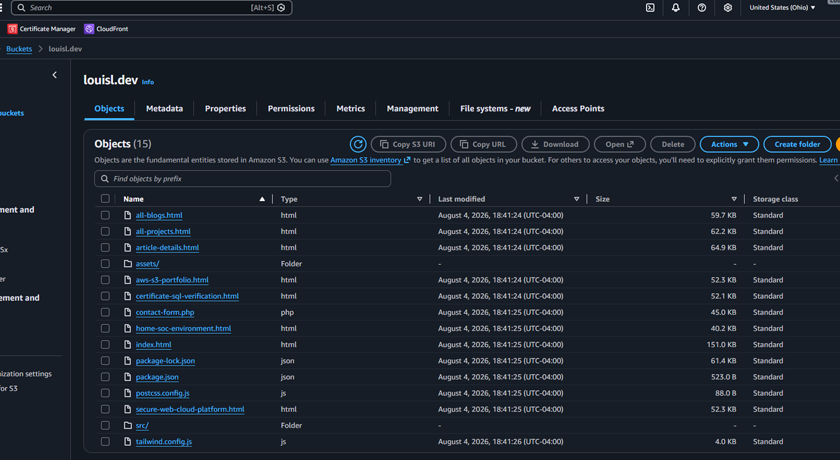The height and width of the screenshot is (460, 840).
Task: Open the postcss.config.js object
Action: click(x=162, y=393)
